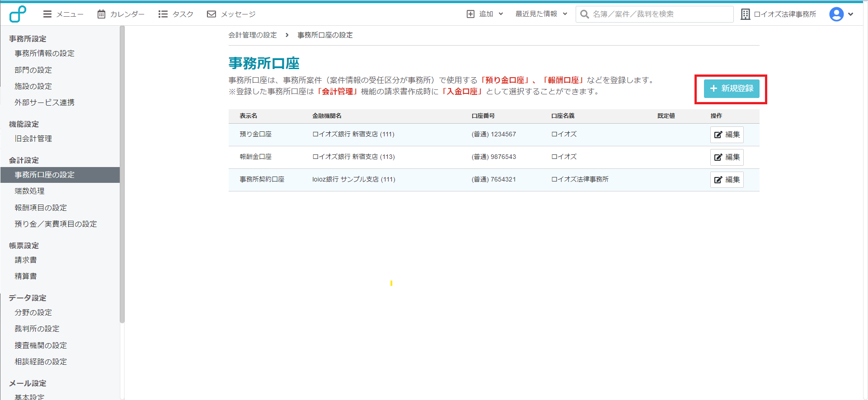Open 事務所情報の設定 in sidebar
The height and width of the screenshot is (400, 868).
[44, 53]
